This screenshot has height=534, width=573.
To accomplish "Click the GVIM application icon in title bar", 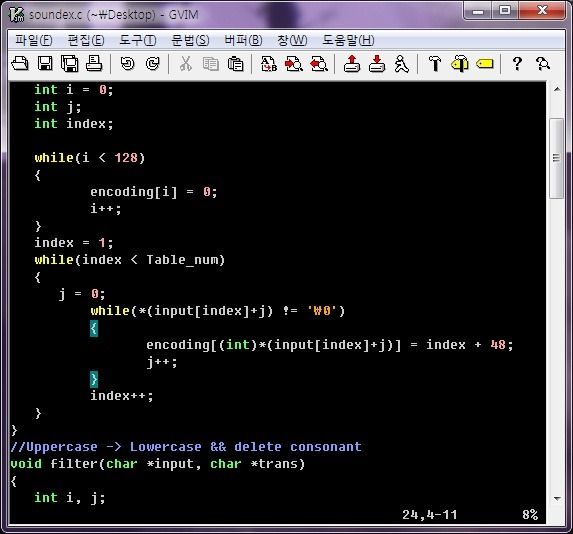I will (16, 14).
